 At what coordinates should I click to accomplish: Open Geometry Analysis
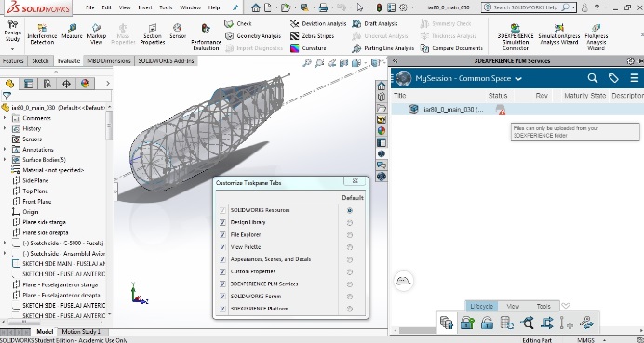[253, 36]
